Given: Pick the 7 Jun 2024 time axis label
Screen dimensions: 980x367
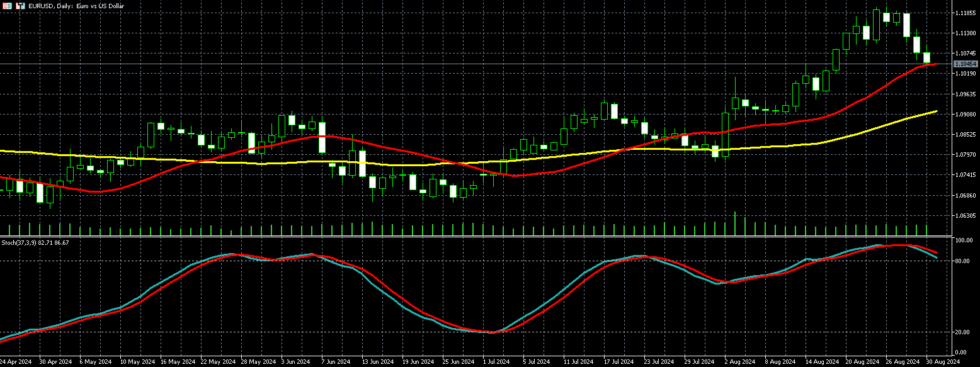Looking at the screenshot, I should pos(335,362).
